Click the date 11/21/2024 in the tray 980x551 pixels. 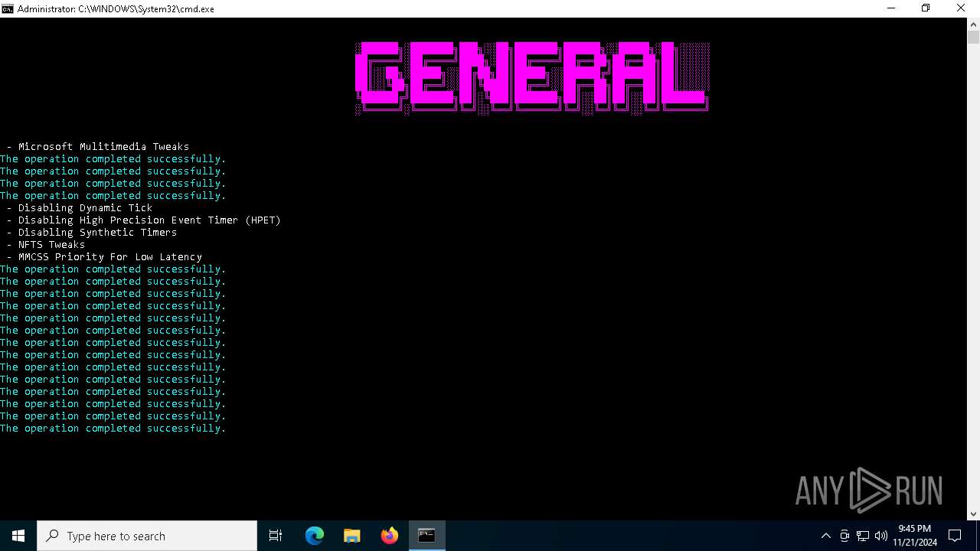click(915, 542)
